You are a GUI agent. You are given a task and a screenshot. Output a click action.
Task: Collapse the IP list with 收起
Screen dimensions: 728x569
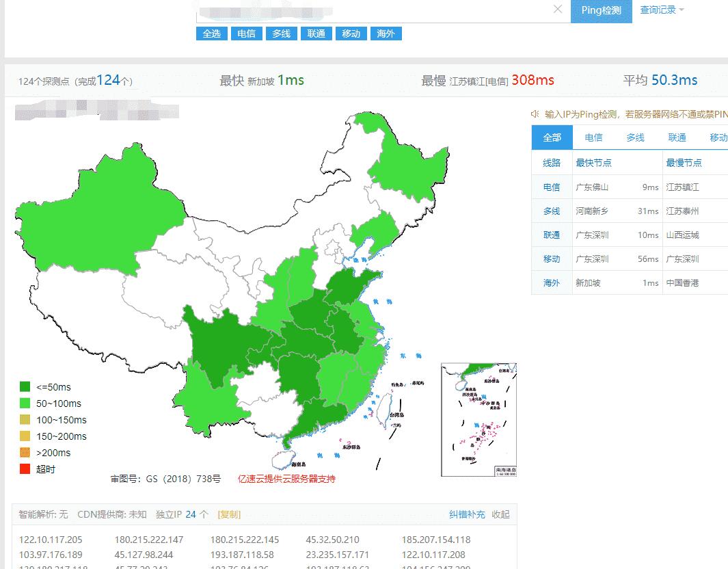click(x=500, y=514)
